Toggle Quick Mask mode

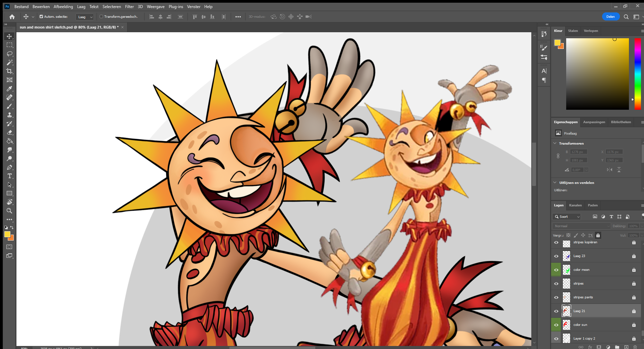(x=9, y=247)
